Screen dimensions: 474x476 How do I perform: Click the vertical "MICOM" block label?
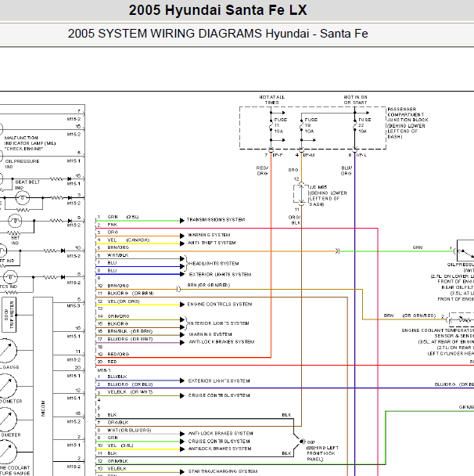[x=43, y=409]
